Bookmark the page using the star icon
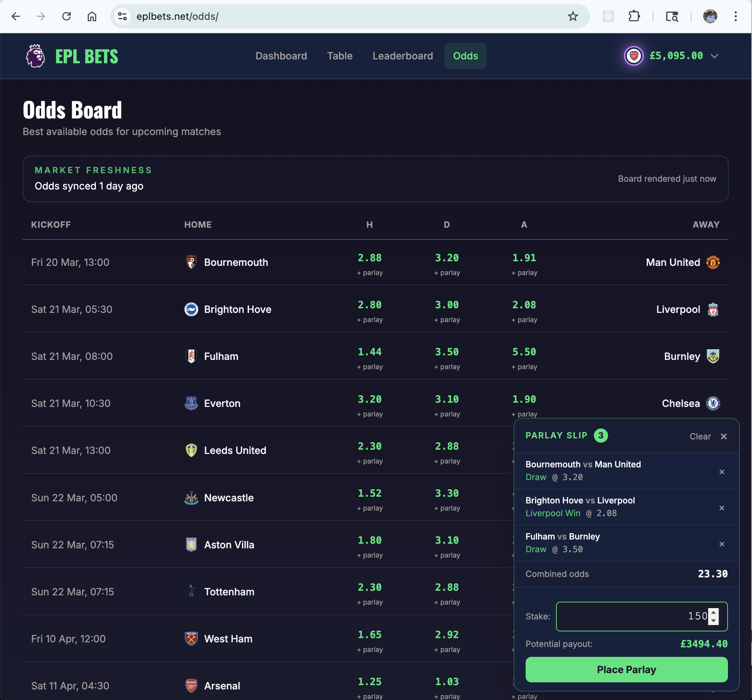Image resolution: width=752 pixels, height=700 pixels. [x=573, y=16]
